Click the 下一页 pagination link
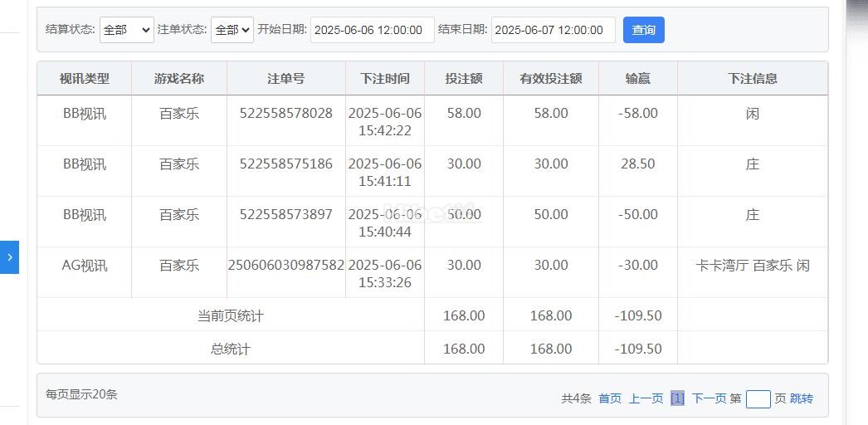 point(709,398)
